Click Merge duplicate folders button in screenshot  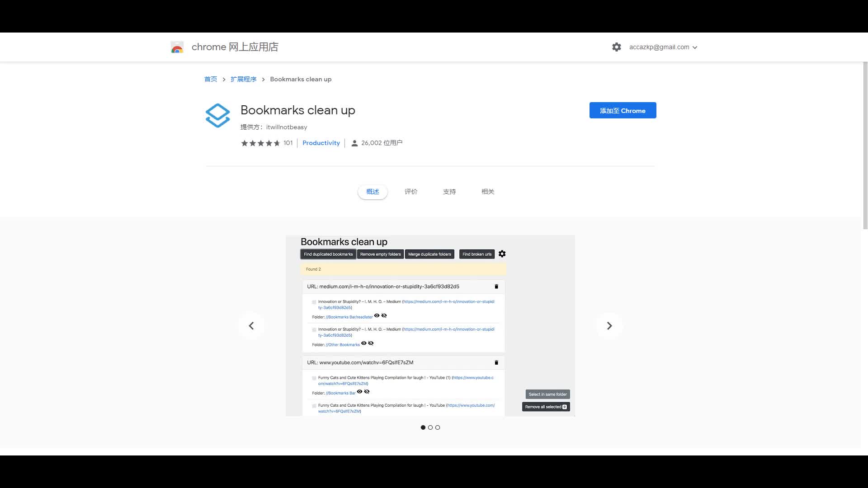tap(429, 254)
